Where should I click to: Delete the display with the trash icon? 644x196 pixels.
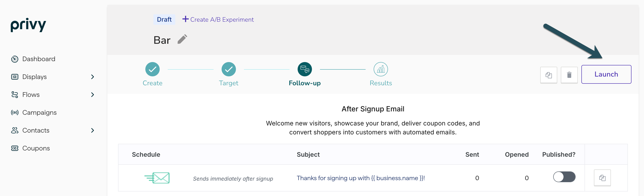coord(569,75)
